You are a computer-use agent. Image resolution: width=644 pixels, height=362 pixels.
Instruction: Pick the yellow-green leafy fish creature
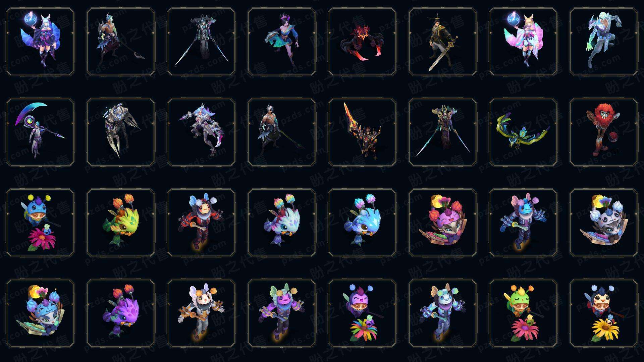point(121,223)
